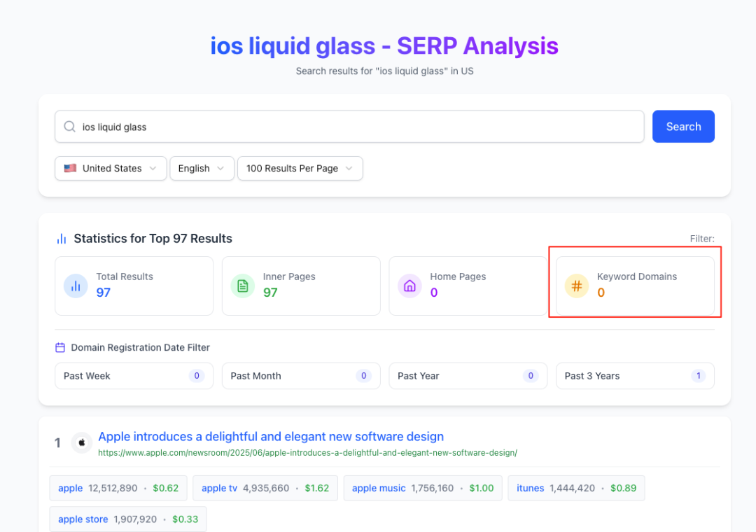Image resolution: width=756 pixels, height=532 pixels.
Task: Click the US flag icon
Action: 71,168
